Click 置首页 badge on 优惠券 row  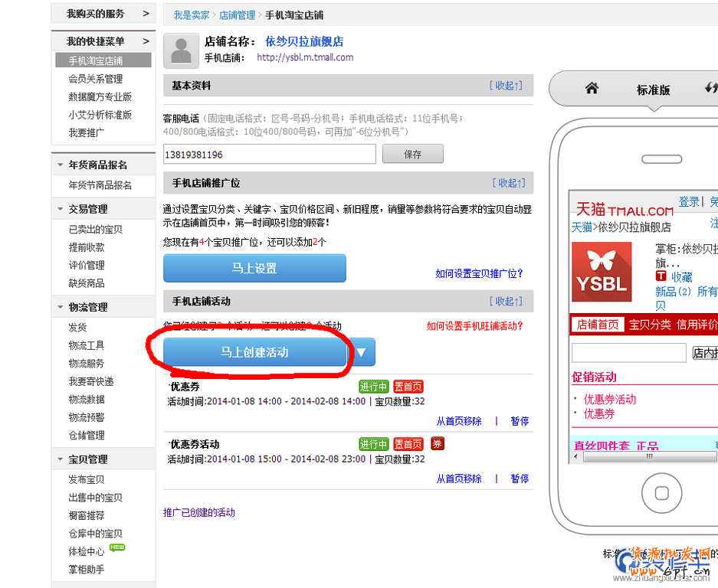pyautogui.click(x=408, y=387)
